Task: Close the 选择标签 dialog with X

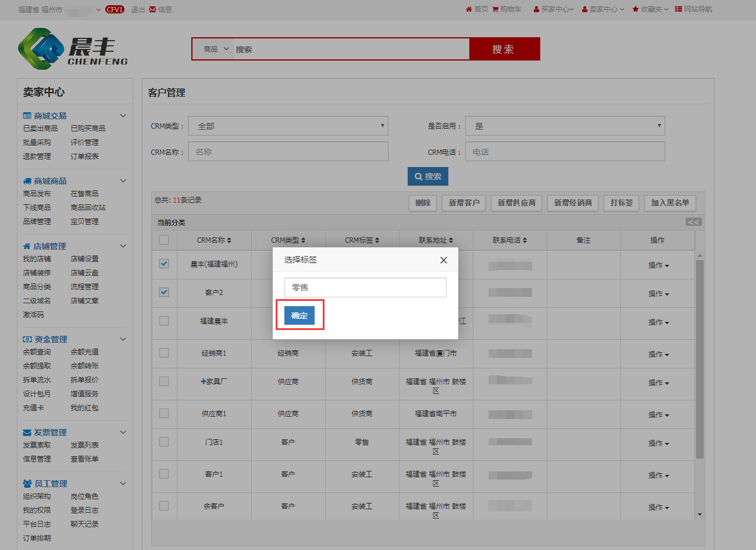Action: tap(444, 260)
